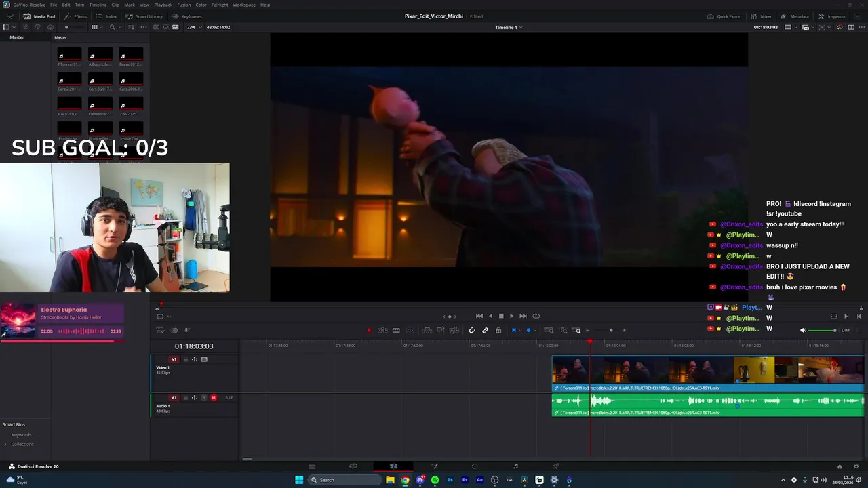Toggle position lock padlock icon
The width and height of the screenshot is (868, 488).
(498, 330)
